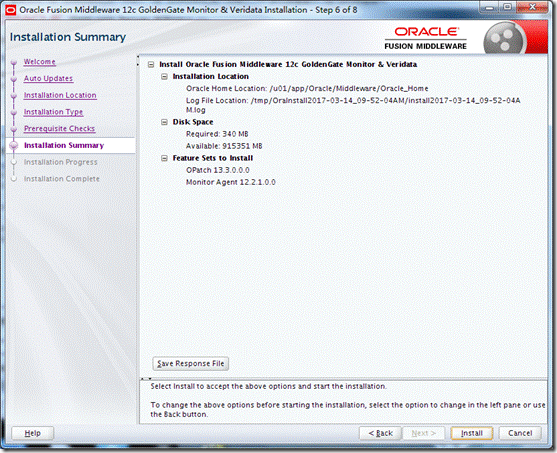Select the OPatch 13.3.0.0.0 row

218,170
